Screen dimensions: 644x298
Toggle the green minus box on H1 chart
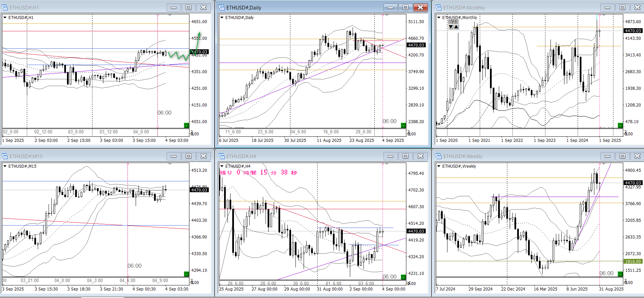186,125
